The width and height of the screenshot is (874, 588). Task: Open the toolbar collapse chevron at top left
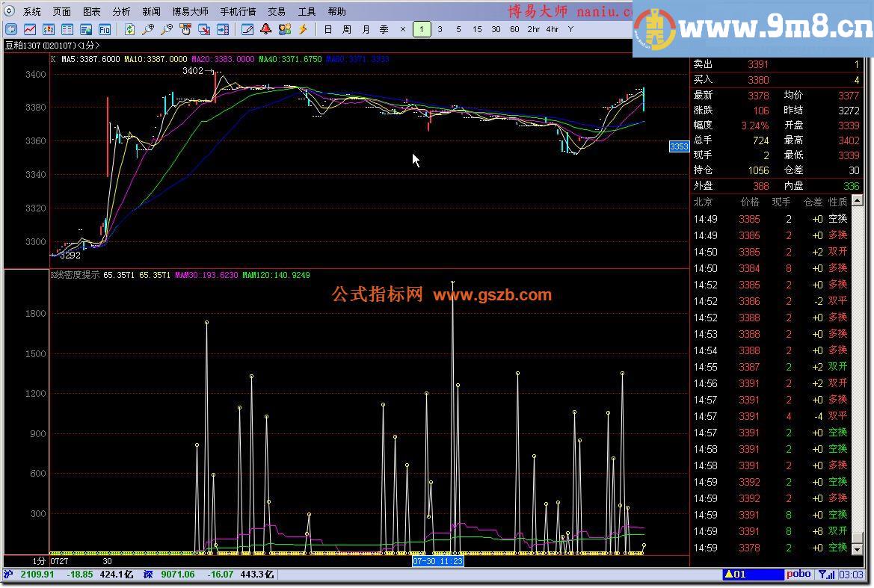coord(10,29)
